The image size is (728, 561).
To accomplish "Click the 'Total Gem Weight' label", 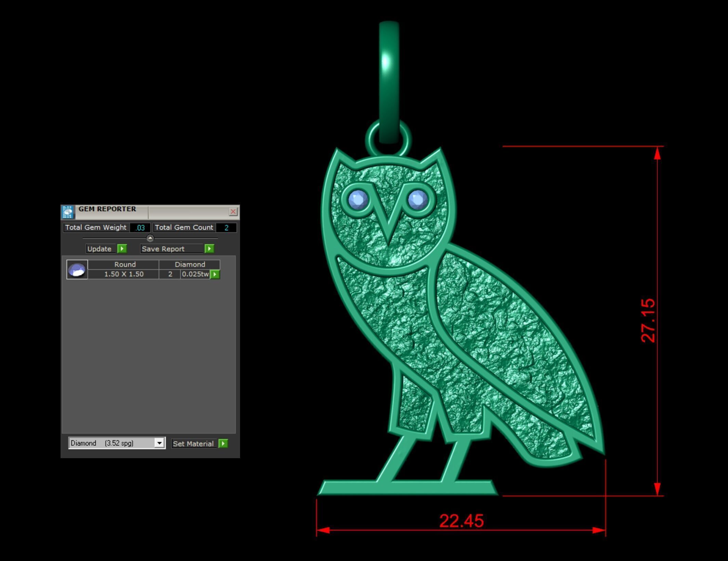I will tap(96, 228).
